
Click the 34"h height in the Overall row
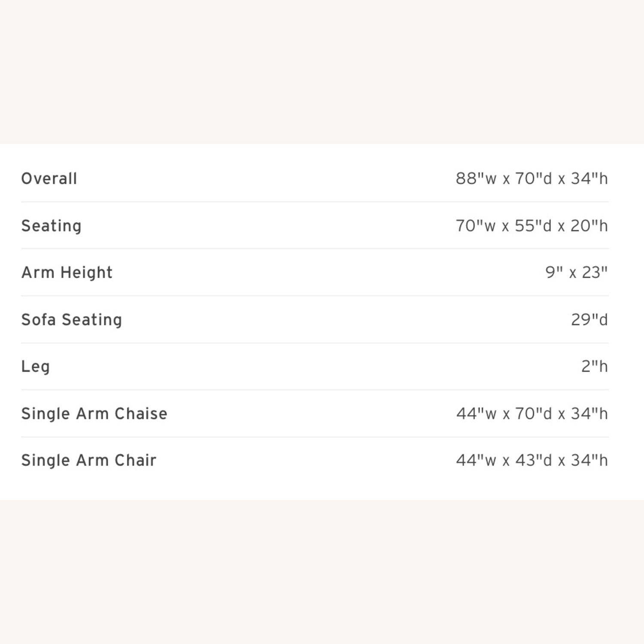pyautogui.click(x=589, y=179)
